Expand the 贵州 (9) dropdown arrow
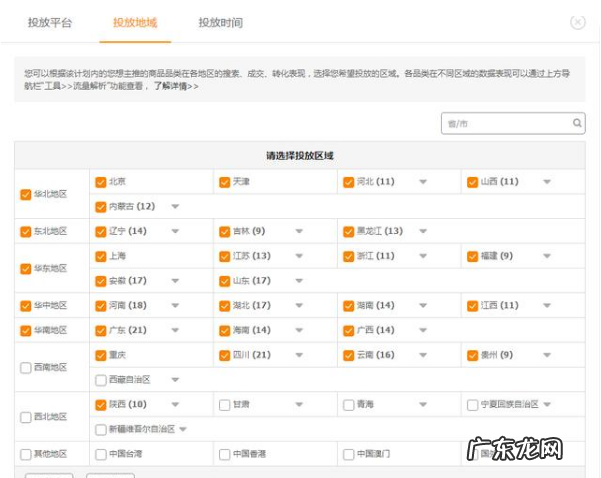This screenshot has width=601, height=478. 547,355
